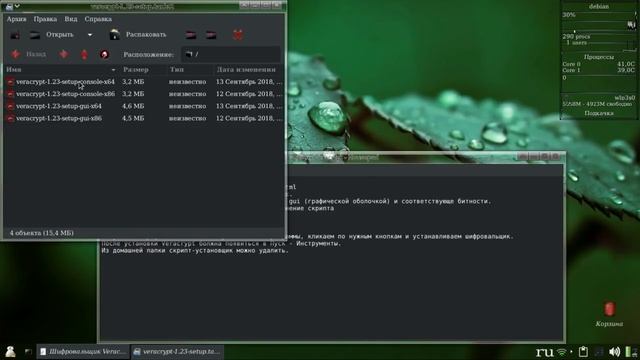The image size is (640, 360).
Task: Open the clipboard manager tray icon
Action: (583, 351)
